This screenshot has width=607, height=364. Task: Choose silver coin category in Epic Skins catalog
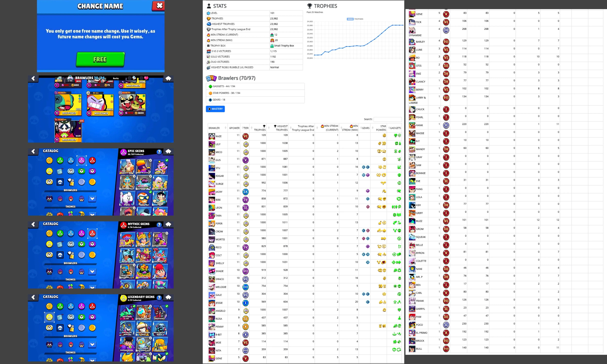(81, 182)
